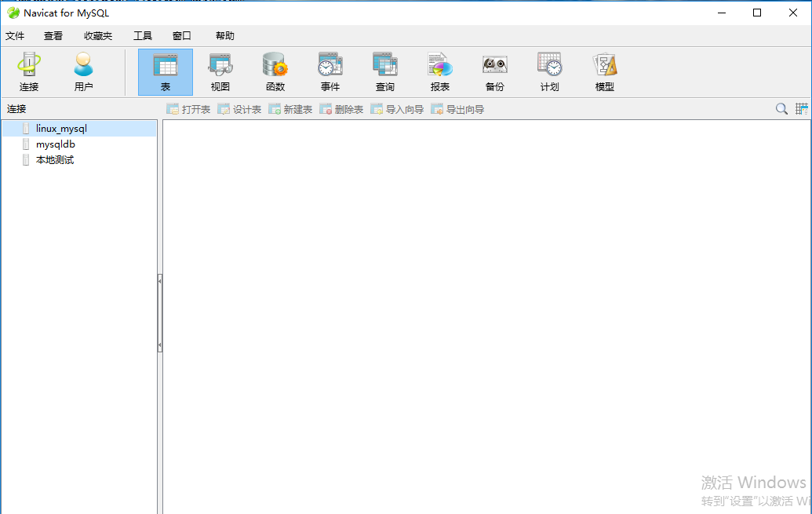This screenshot has height=514, width=812.
Task: Open the 文件 (File) menu
Action: (x=15, y=36)
